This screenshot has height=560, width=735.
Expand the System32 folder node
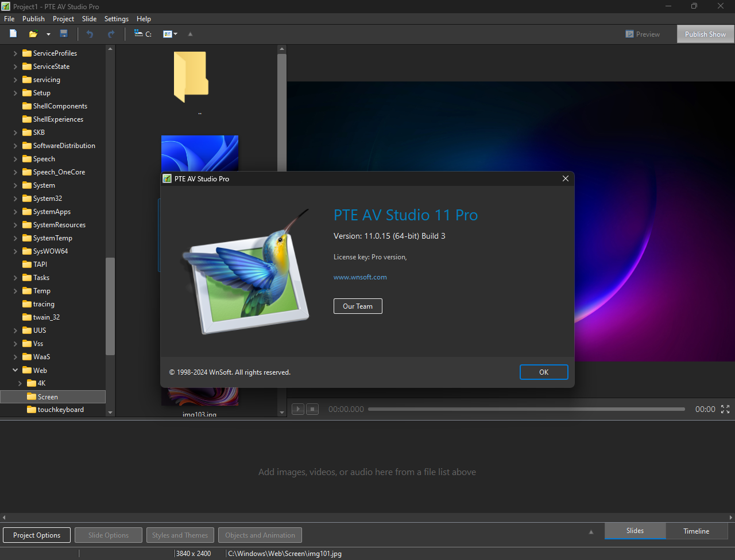[x=16, y=199]
